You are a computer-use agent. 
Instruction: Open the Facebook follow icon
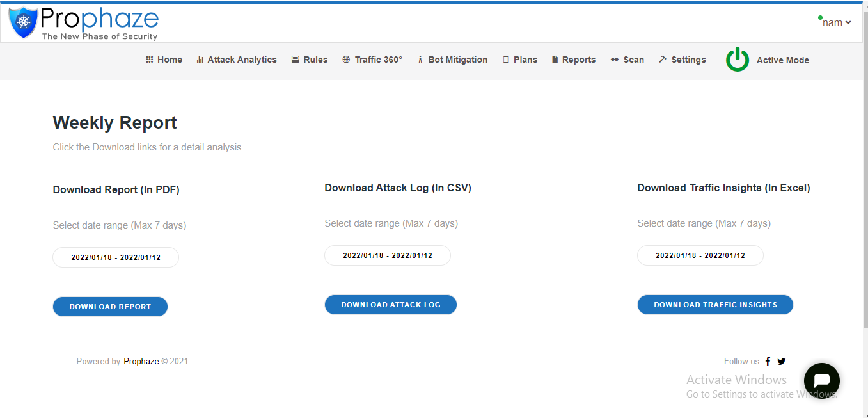click(x=768, y=361)
